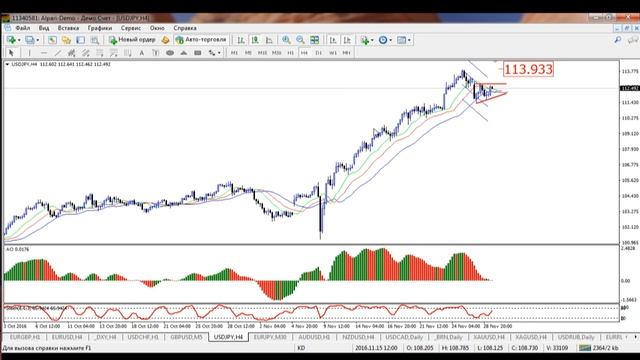Open the MetaEditor icon
This screenshot has width=640, height=360.
click(165, 40)
